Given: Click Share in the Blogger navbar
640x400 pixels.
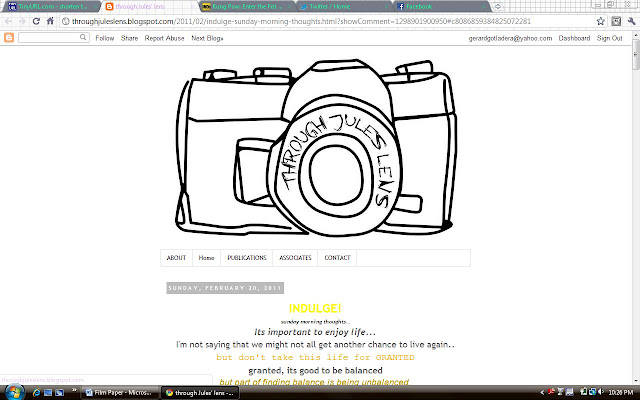Looking at the screenshot, I should 129,38.
